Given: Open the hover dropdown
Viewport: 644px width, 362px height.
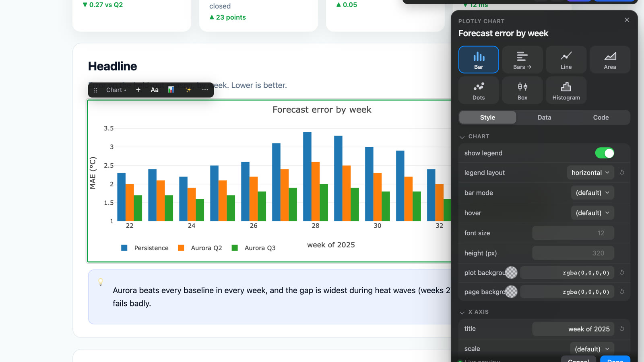Looking at the screenshot, I should coord(592,213).
